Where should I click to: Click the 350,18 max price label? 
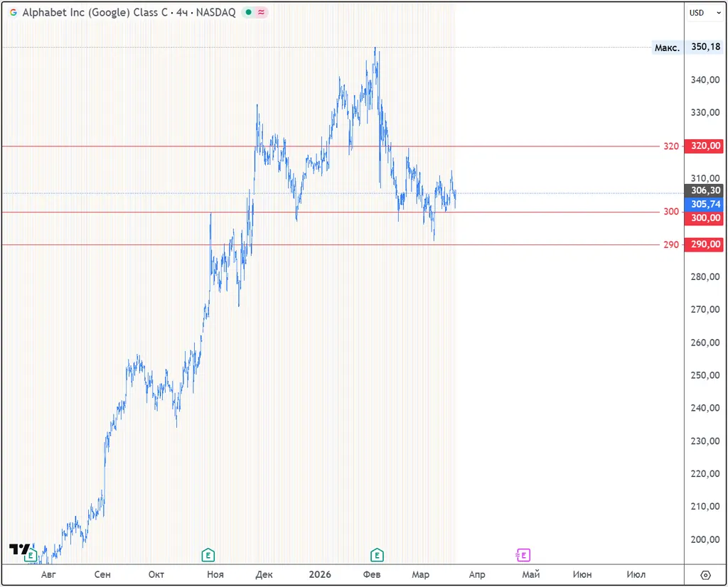click(705, 48)
